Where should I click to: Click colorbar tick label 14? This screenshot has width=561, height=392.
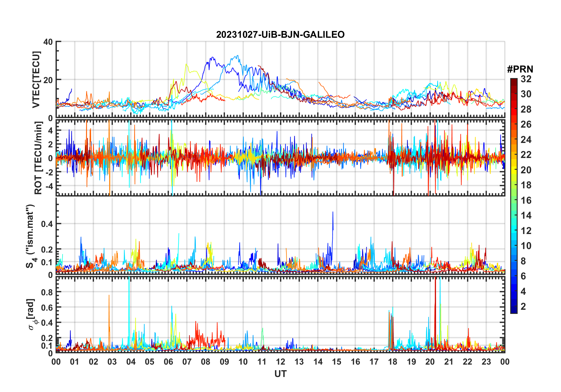coord(526,215)
